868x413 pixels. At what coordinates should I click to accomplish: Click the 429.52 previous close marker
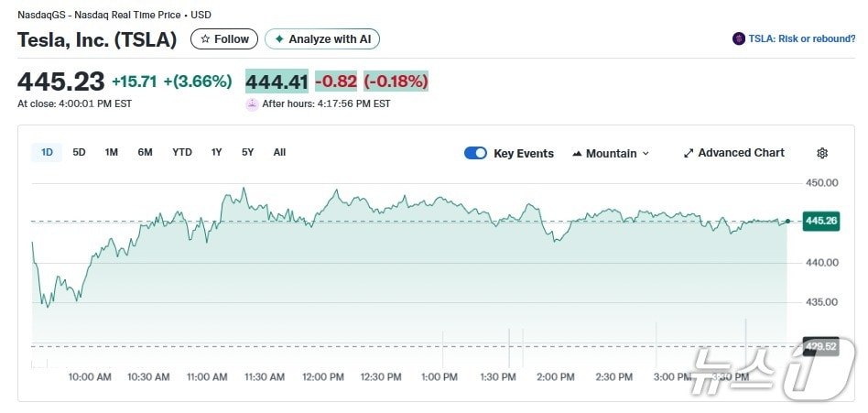click(819, 345)
